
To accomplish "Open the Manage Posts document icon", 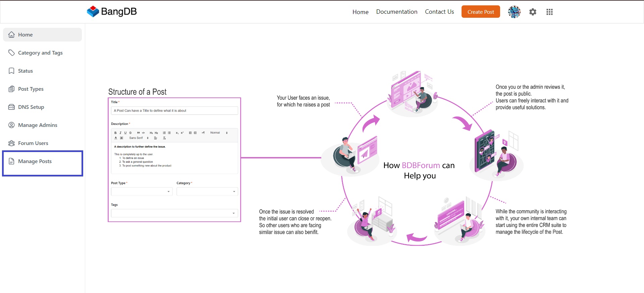I will pyautogui.click(x=11, y=161).
